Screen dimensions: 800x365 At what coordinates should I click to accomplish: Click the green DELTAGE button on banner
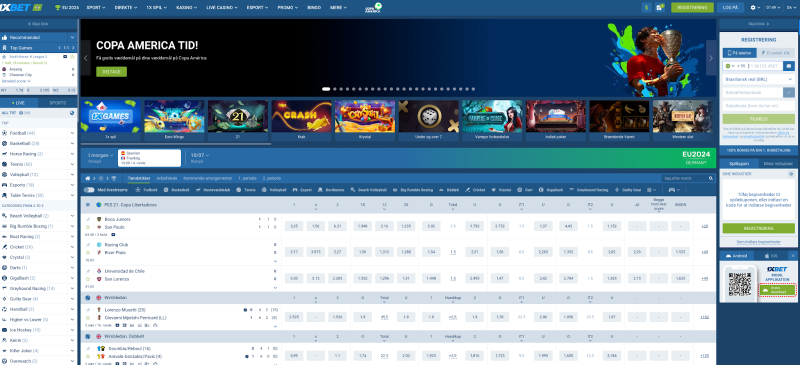[x=111, y=72]
